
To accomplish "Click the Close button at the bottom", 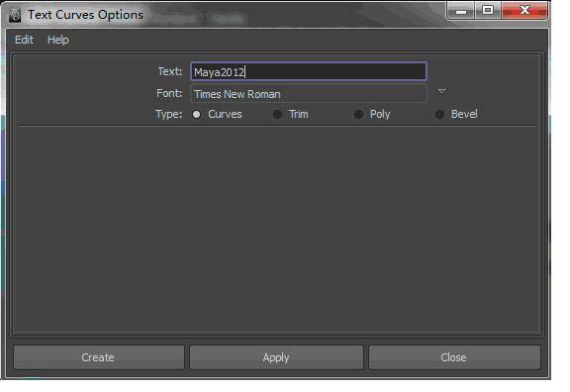I will point(454,357).
